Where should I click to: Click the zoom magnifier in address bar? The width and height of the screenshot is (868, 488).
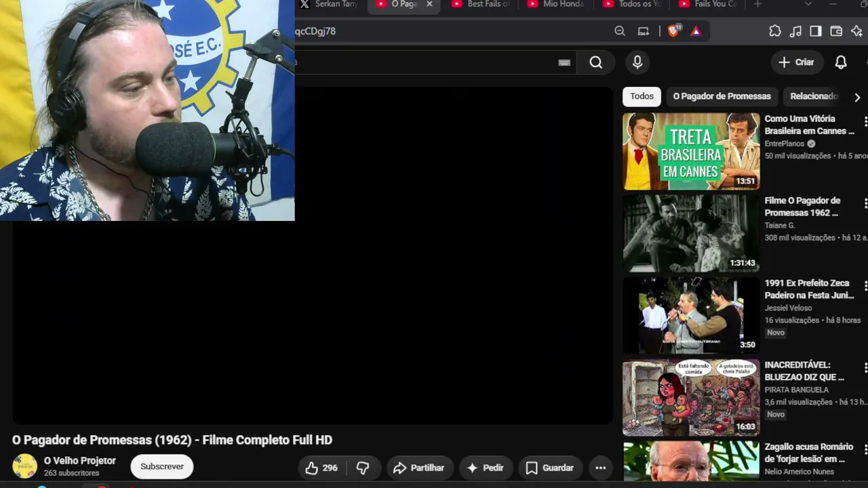click(620, 31)
